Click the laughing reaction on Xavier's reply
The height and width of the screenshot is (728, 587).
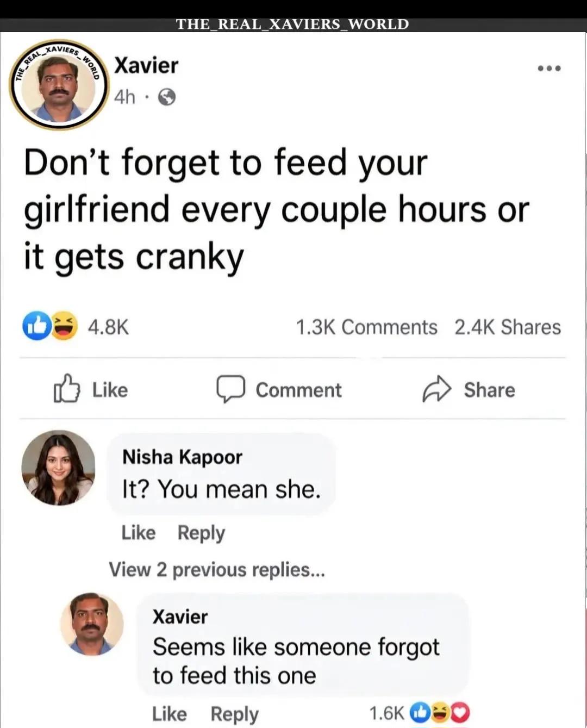click(441, 712)
